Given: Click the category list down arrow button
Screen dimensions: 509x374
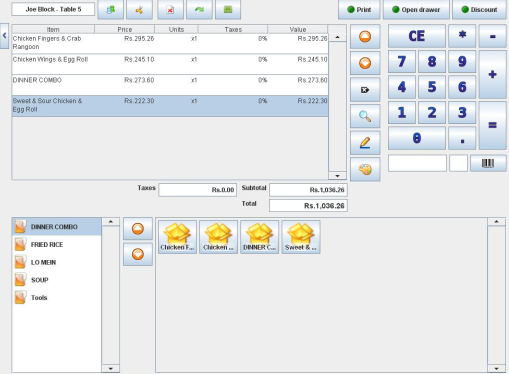Looking at the screenshot, I should pos(138,254).
